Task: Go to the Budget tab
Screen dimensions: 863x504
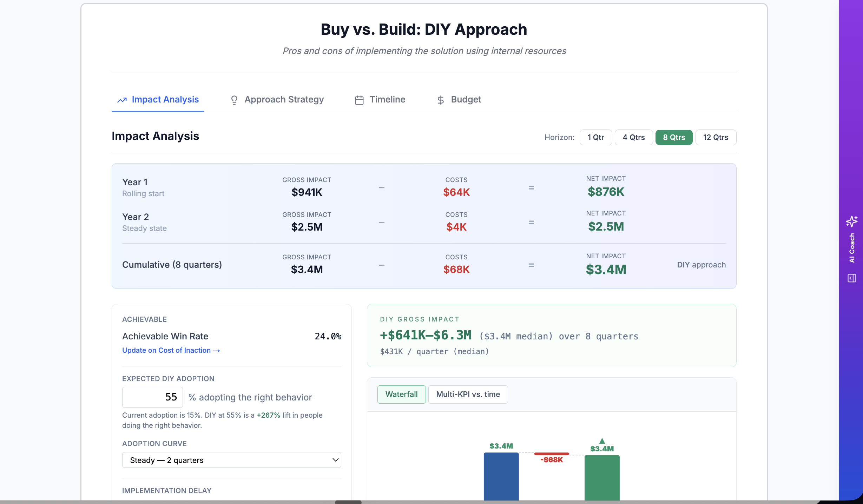Action: coord(459,100)
